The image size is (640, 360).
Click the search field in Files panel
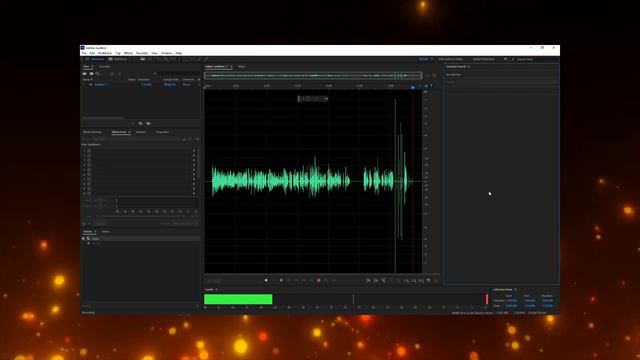[x=176, y=73]
